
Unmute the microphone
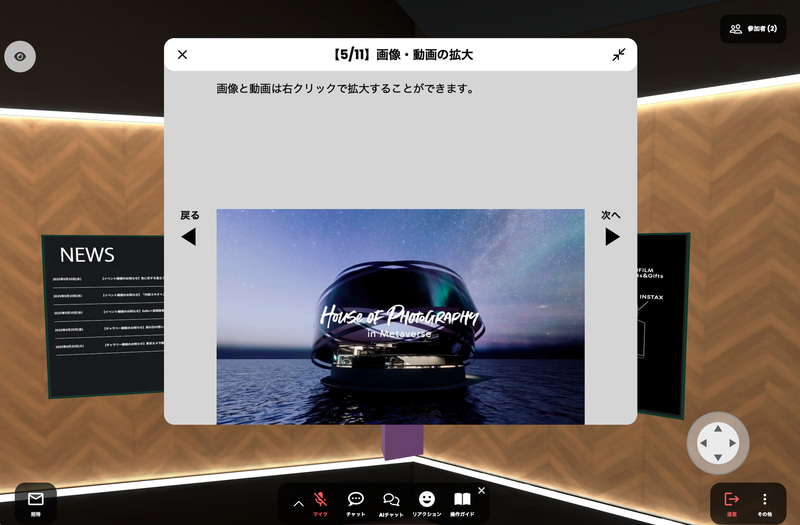click(320, 504)
